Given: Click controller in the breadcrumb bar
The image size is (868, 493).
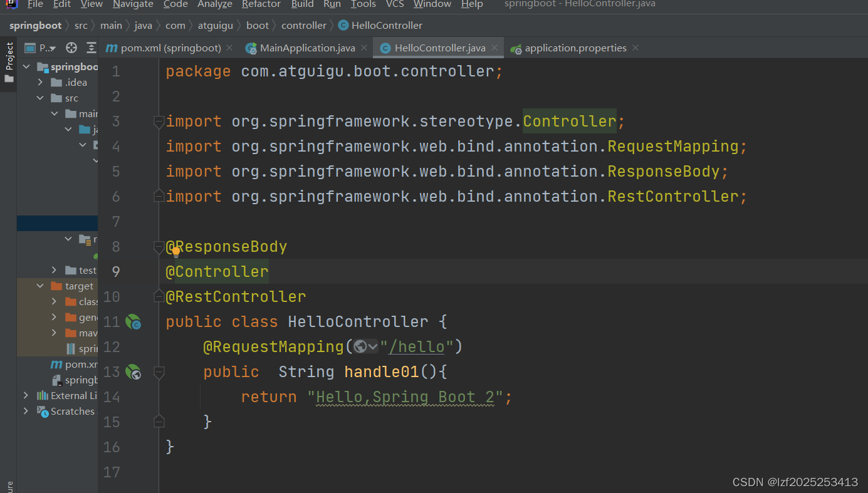Looking at the screenshot, I should coord(304,25).
